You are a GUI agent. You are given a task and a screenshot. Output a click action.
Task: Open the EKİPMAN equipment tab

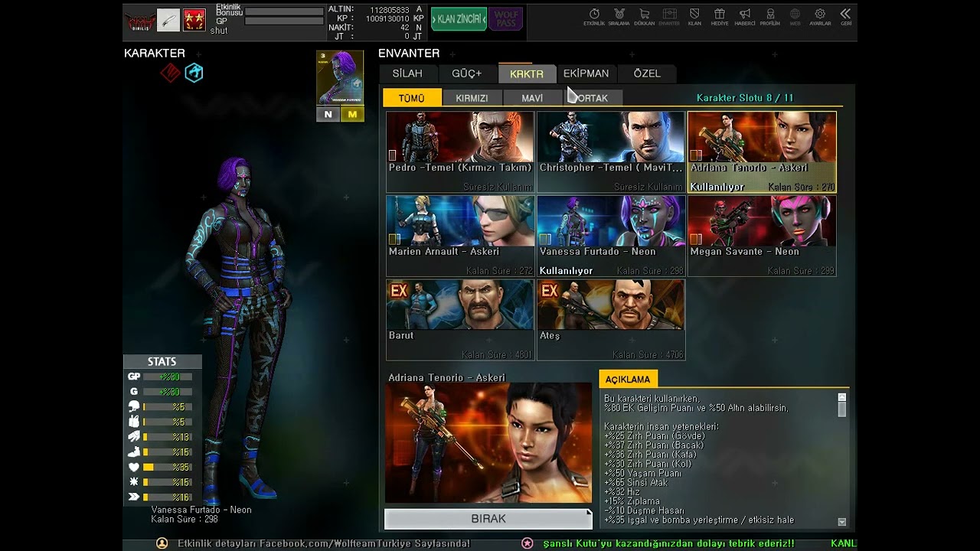pyautogui.click(x=586, y=73)
